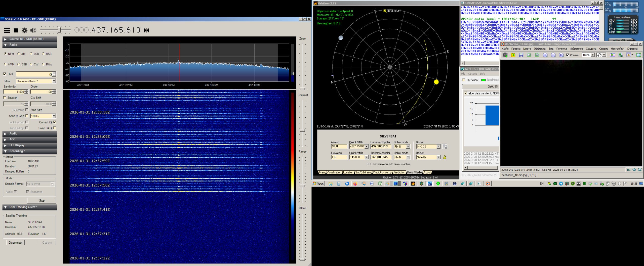Select the AM demodulation mode
This screenshot has height=266, width=644.
coord(19,54)
